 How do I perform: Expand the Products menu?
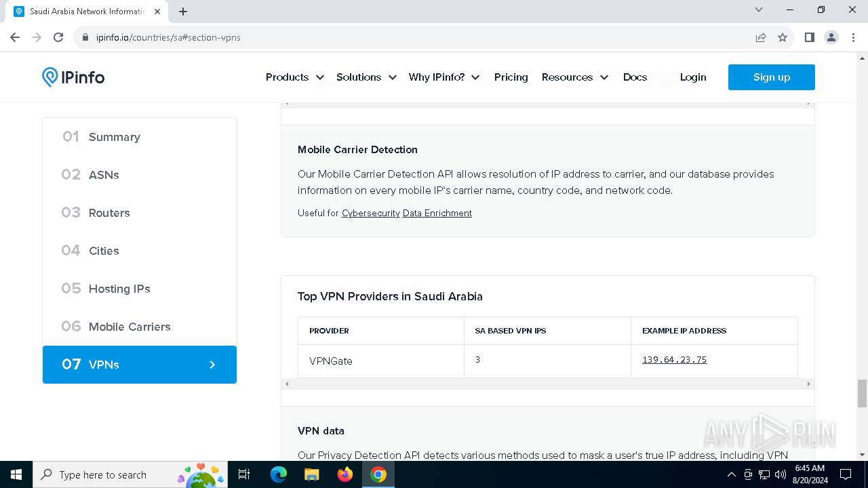tap(294, 77)
